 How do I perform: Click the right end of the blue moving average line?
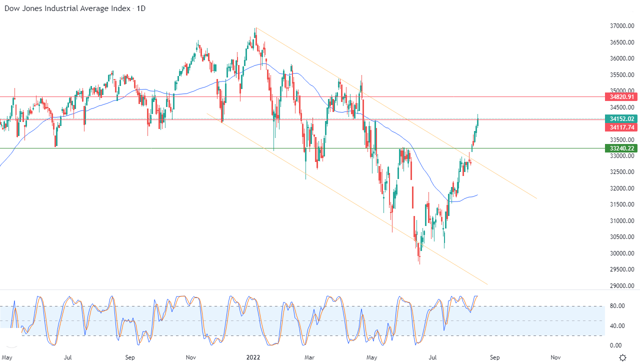[476, 195]
